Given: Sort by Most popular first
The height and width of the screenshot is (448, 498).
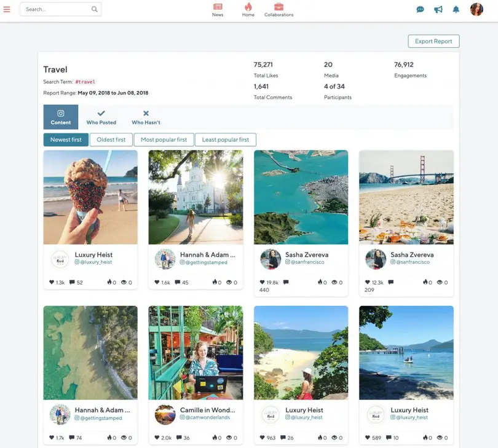Looking at the screenshot, I should (x=164, y=140).
